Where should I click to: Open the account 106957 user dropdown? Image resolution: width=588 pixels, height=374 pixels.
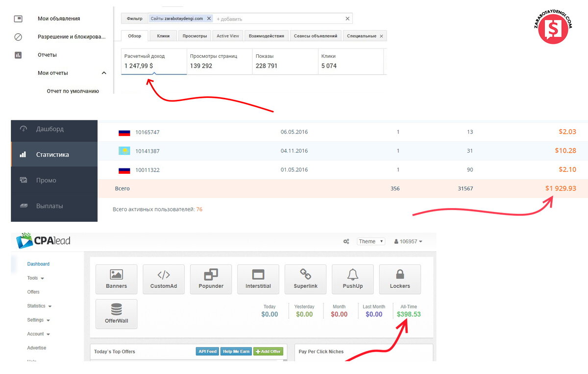pyautogui.click(x=408, y=241)
